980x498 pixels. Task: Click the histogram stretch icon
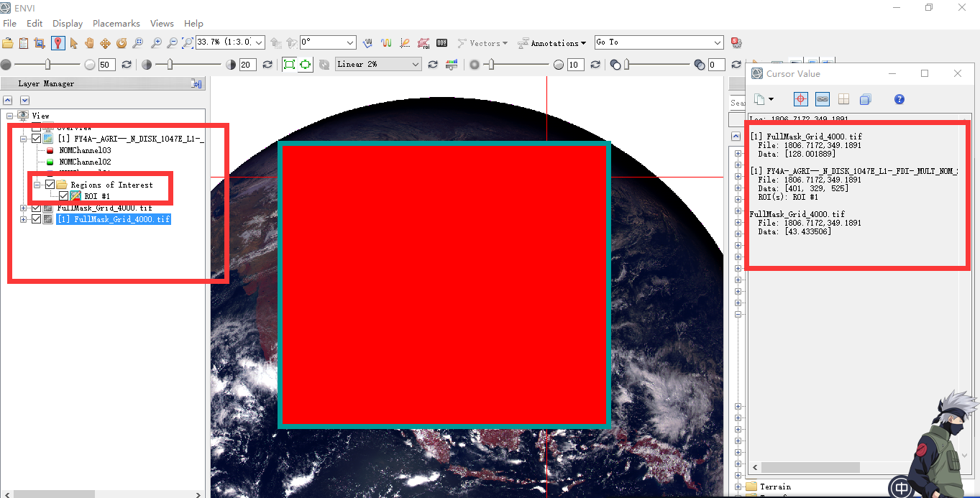pos(452,65)
